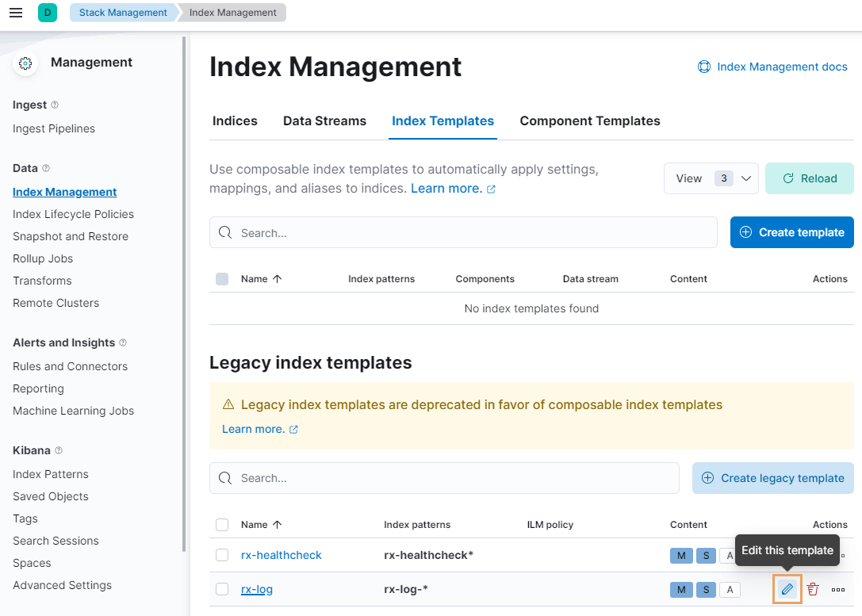Click the legacy templates search field
The height and width of the screenshot is (616, 862).
coord(452,478)
